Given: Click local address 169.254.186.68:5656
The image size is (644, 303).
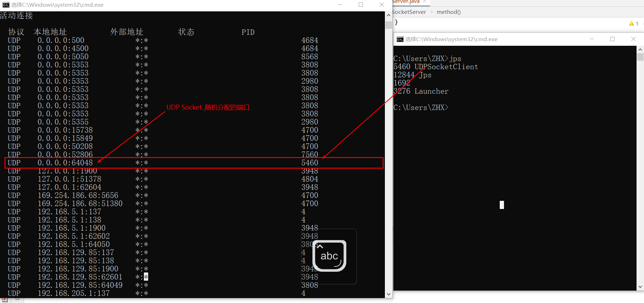Looking at the screenshot, I should (x=78, y=195).
